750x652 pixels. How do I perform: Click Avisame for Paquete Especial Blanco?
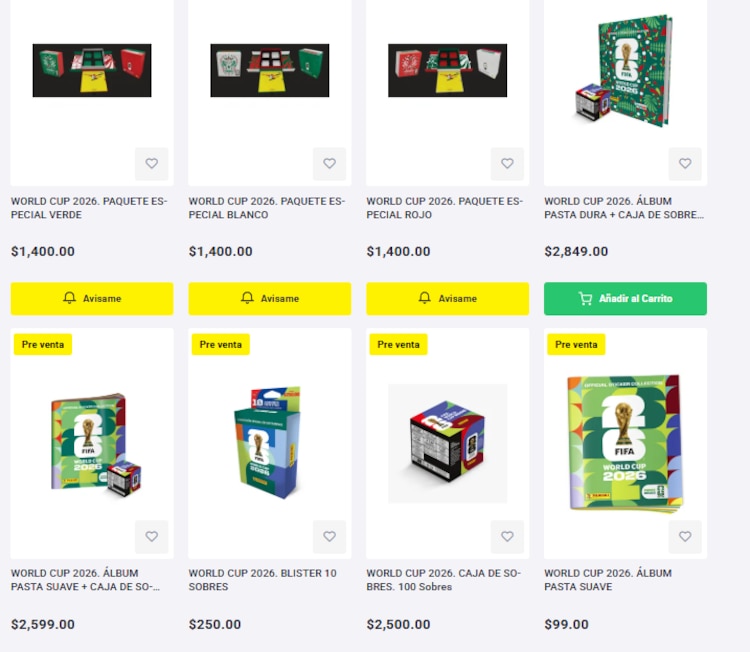coord(270,298)
